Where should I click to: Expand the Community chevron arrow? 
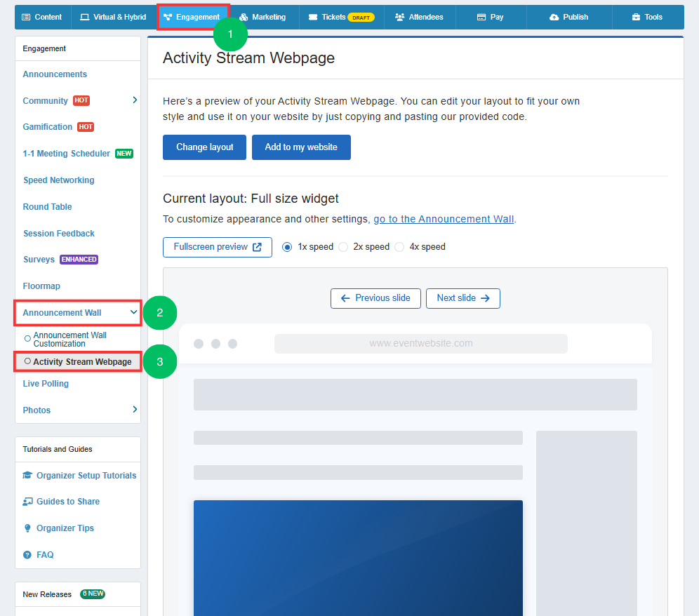point(135,100)
